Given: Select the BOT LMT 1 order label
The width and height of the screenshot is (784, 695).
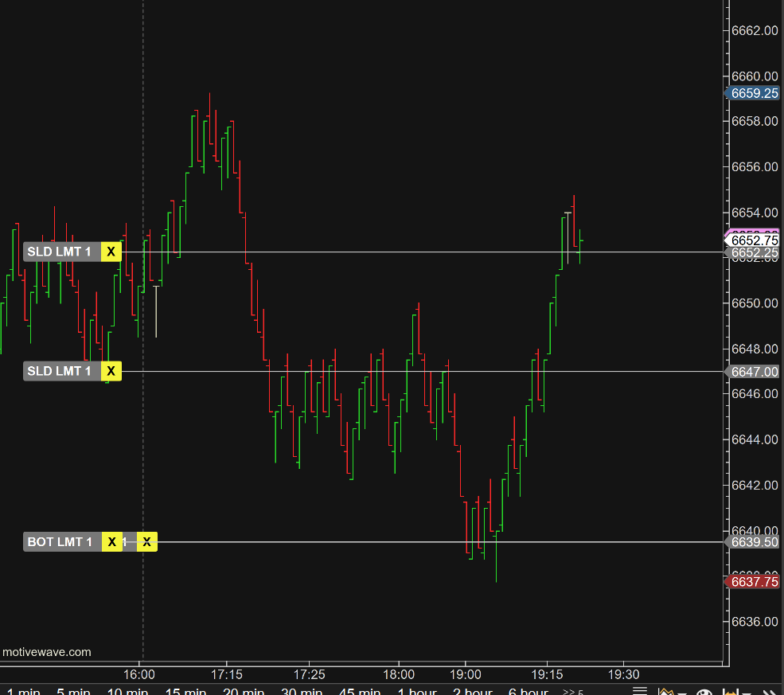Looking at the screenshot, I should pyautogui.click(x=63, y=541).
